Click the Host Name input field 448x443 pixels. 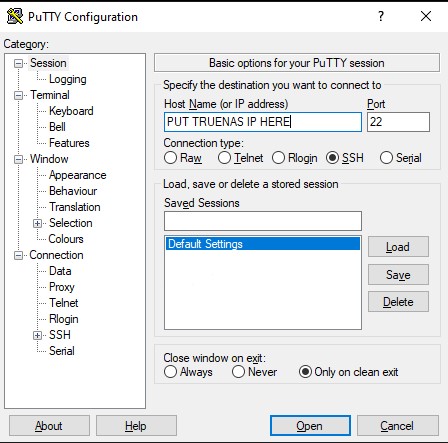tap(263, 122)
